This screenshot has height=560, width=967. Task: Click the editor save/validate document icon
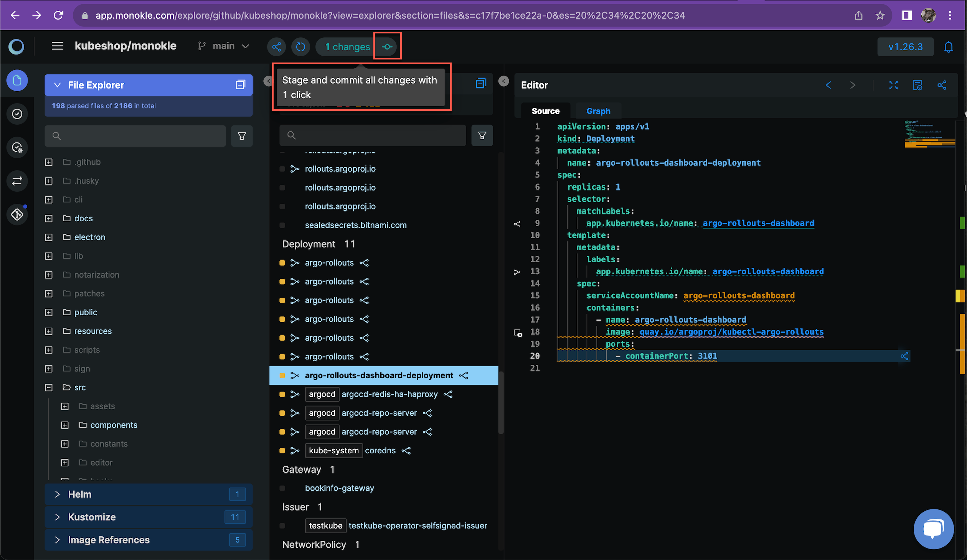coord(917,85)
